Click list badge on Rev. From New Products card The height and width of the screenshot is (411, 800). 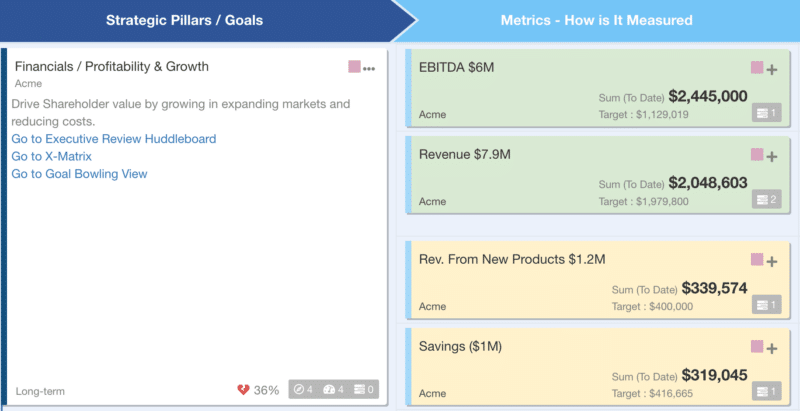pyautogui.click(x=766, y=305)
